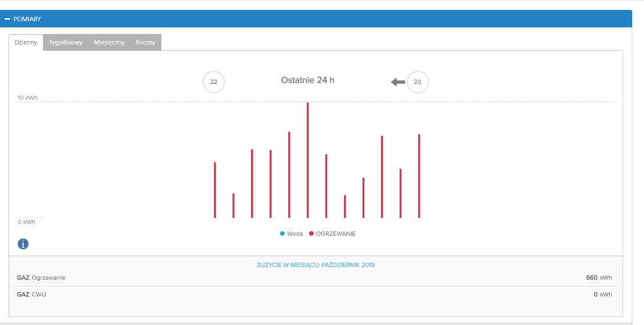Toggle the Woda legend series
This screenshot has width=644, height=325.
(294, 233)
